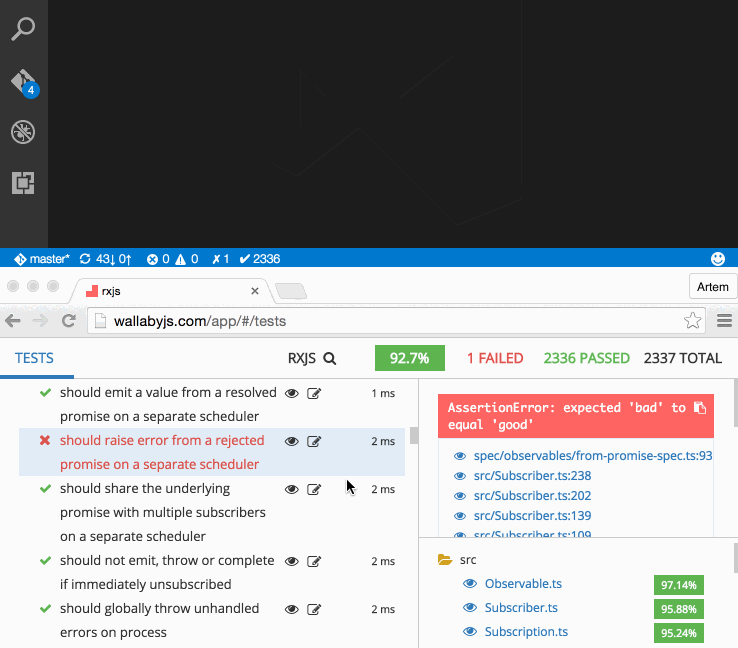Click the tests list scrollbar thumb
738x648 pixels.
pyautogui.click(x=414, y=435)
